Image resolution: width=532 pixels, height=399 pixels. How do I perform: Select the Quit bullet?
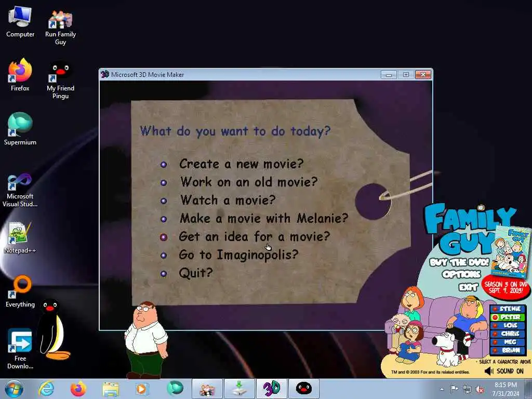(x=164, y=273)
